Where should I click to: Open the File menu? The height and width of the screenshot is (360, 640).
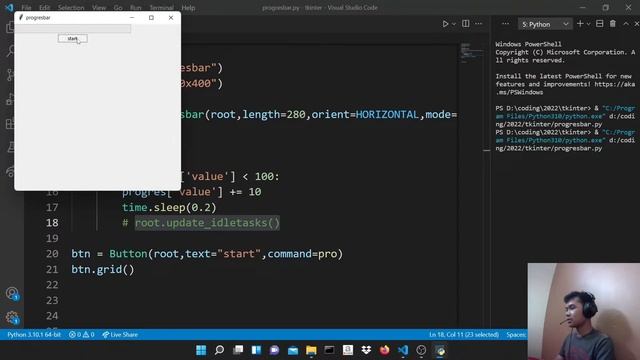point(26,8)
